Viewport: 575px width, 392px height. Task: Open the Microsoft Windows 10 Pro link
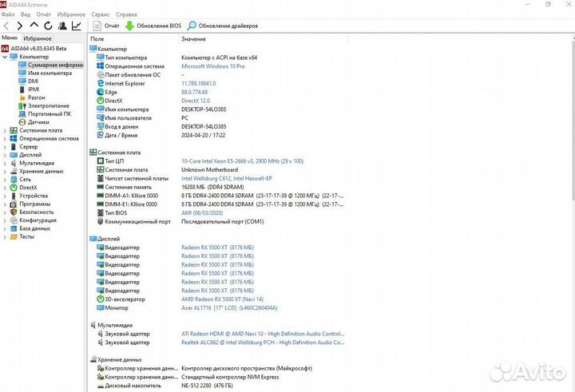212,66
